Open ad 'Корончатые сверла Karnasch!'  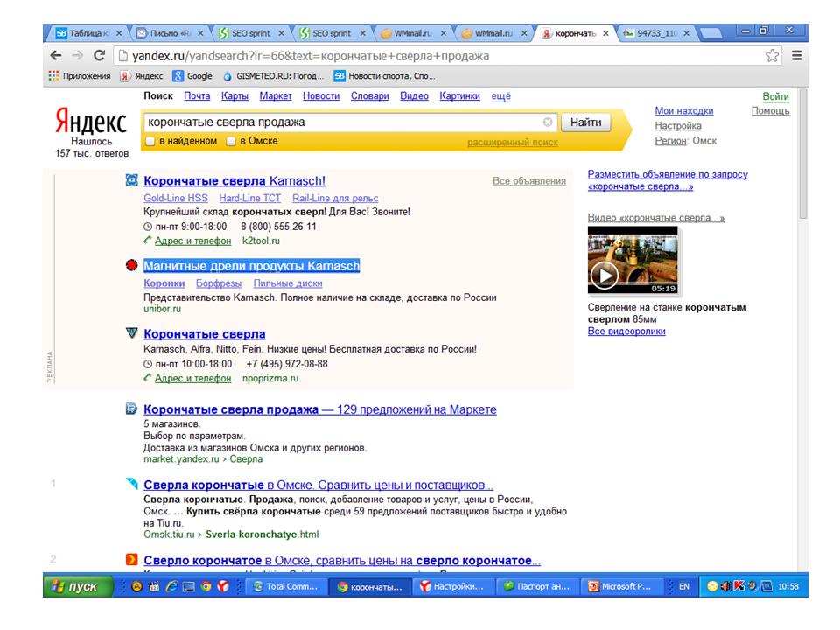[234, 181]
